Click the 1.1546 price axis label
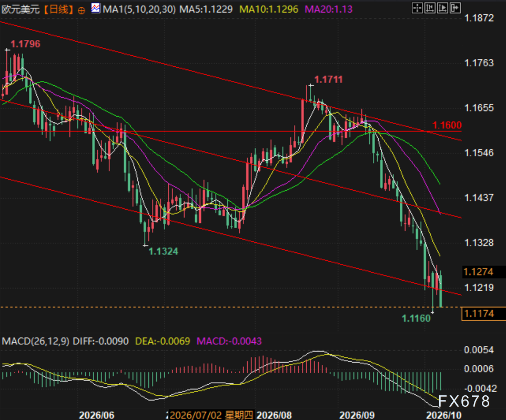This screenshot has width=506, height=420. coord(479,152)
